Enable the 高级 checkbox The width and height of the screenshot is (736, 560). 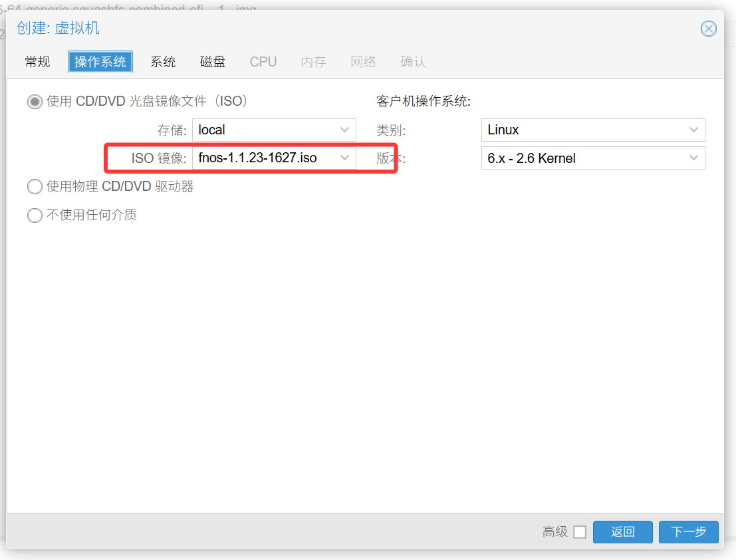580,532
